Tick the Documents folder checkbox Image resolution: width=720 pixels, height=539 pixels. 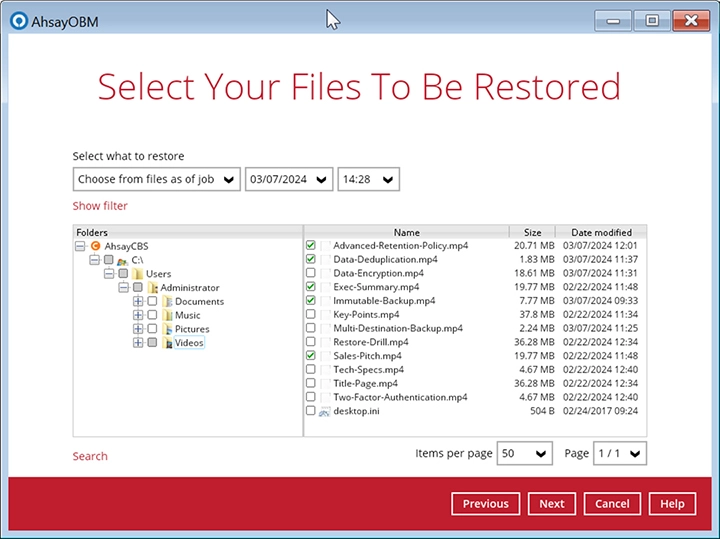152,301
